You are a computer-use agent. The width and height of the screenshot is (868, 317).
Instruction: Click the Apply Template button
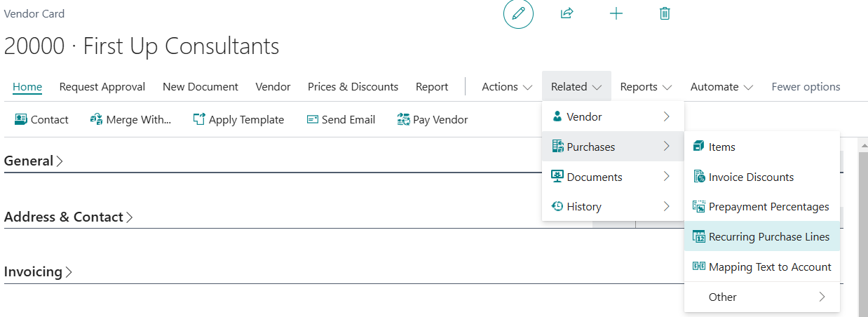pos(238,119)
